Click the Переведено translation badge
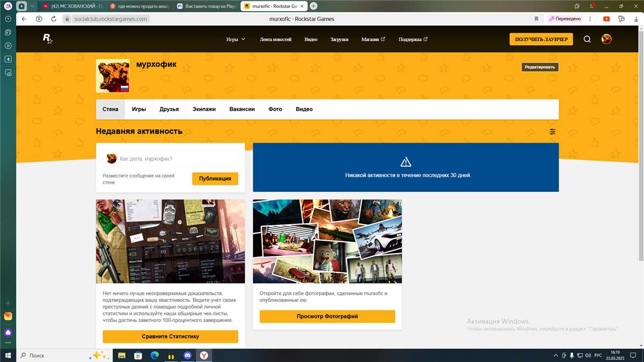The image size is (644, 362). tap(565, 19)
